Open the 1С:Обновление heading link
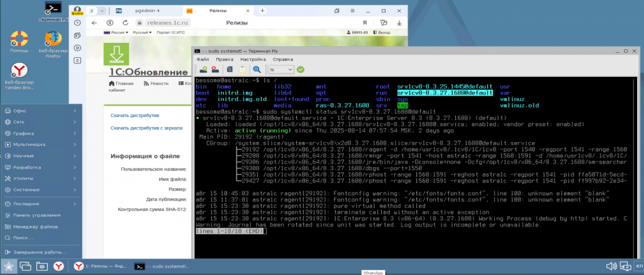Image resolution: width=644 pixels, height=275 pixels. point(149,72)
